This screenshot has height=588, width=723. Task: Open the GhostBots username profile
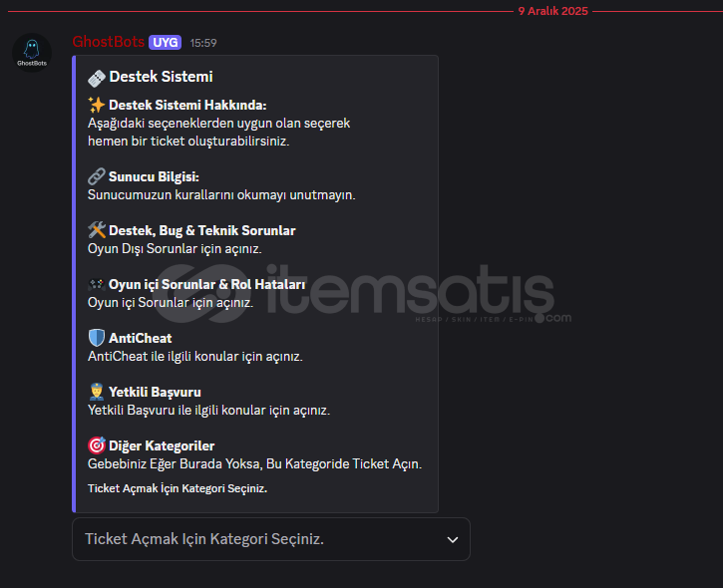pos(109,42)
